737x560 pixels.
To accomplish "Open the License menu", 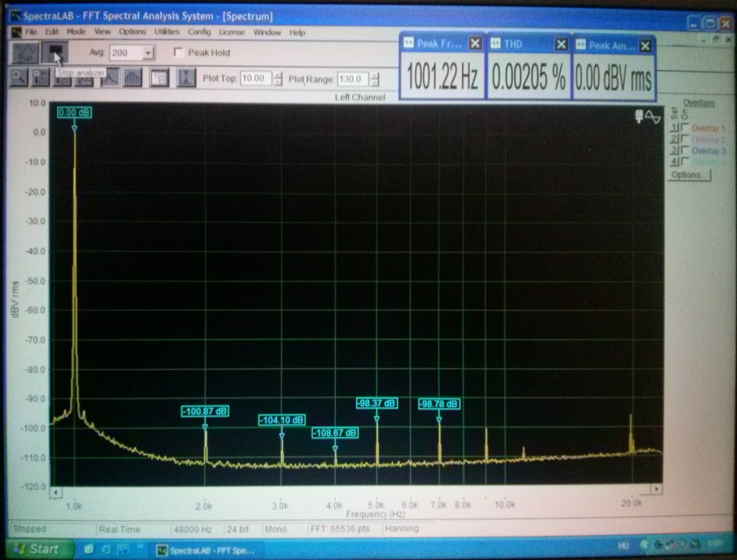I will point(232,32).
